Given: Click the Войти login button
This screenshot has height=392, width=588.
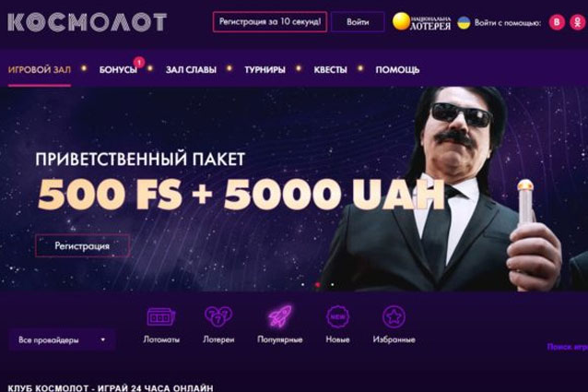Looking at the screenshot, I should pos(358,22).
